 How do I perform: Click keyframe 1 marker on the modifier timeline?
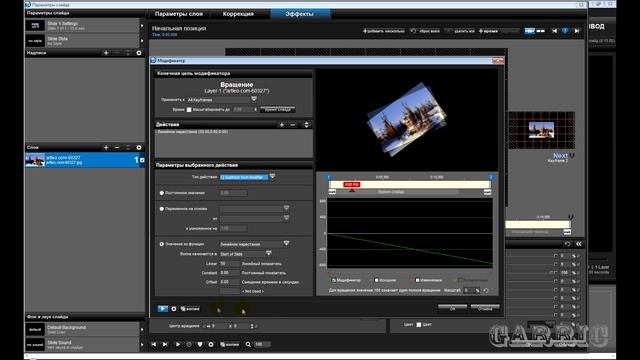[329, 177]
